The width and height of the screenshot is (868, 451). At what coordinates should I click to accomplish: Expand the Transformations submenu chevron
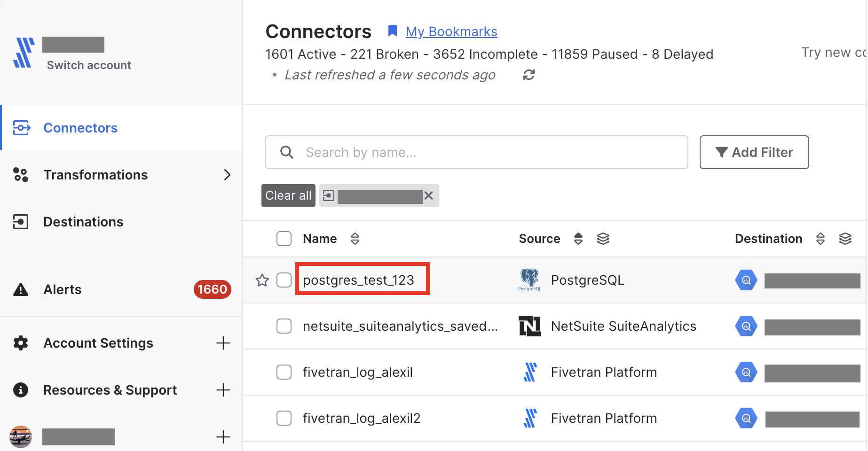tap(227, 175)
